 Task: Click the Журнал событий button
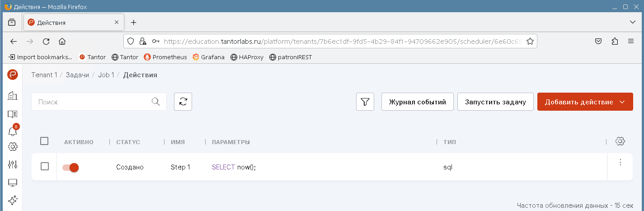(418, 102)
